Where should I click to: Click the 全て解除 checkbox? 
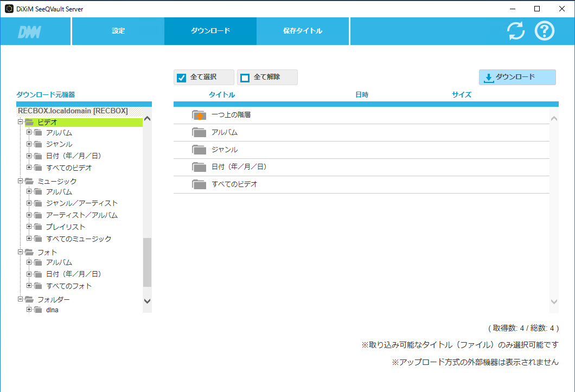click(x=245, y=78)
